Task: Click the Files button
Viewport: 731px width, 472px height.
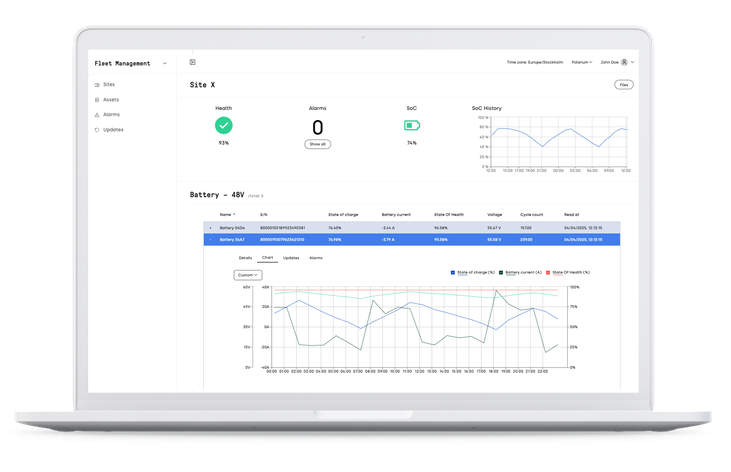Action: coord(623,86)
